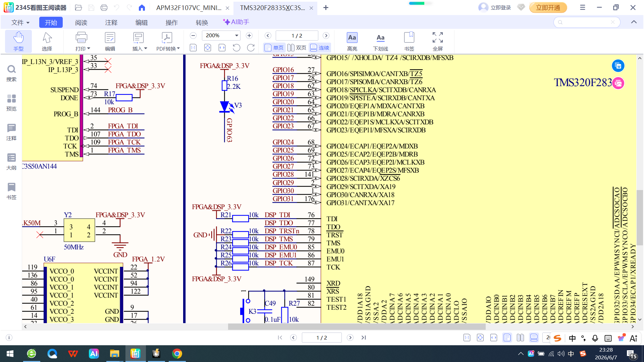The height and width of the screenshot is (362, 644).
Task: Close the TMS320F28335 document tab
Action: pos(311,8)
